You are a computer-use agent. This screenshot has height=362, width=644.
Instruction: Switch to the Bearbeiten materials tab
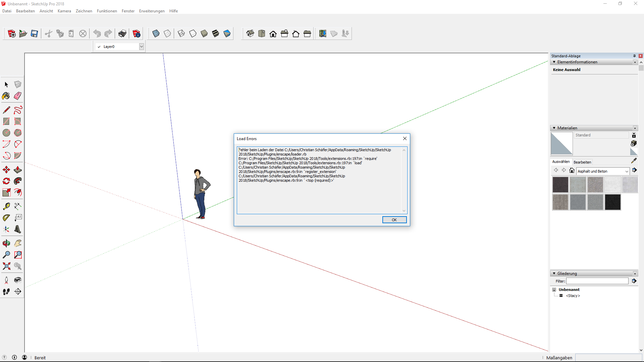pos(582,162)
